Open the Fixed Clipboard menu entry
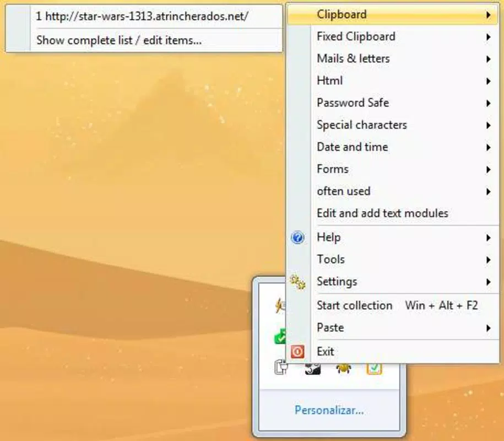Image resolution: width=504 pixels, height=441 pixels. coord(393,37)
